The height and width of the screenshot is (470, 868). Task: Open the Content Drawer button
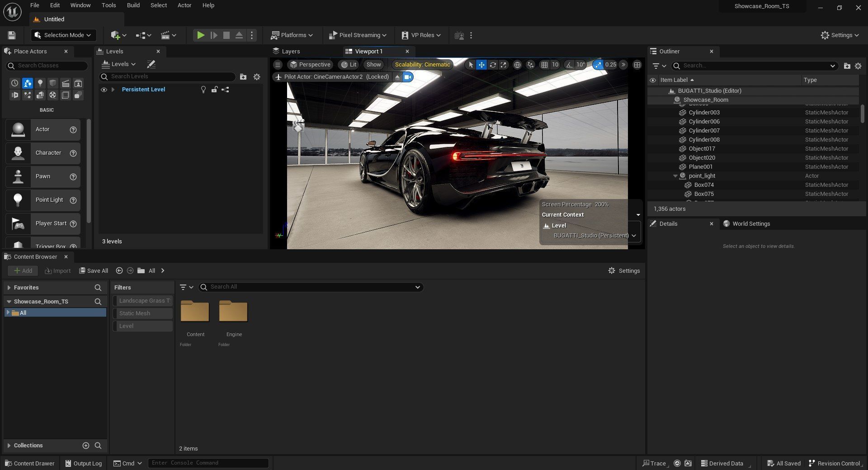tap(30, 463)
